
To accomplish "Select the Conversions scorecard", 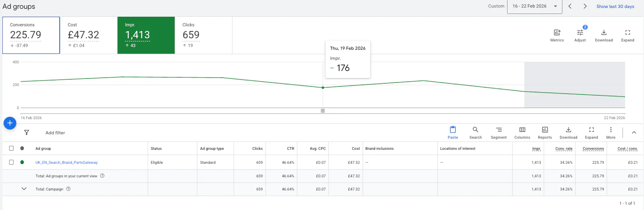I will 31,35.
